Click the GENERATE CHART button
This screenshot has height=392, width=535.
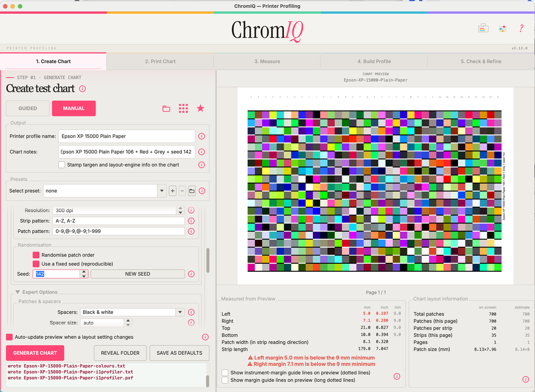[35, 353]
